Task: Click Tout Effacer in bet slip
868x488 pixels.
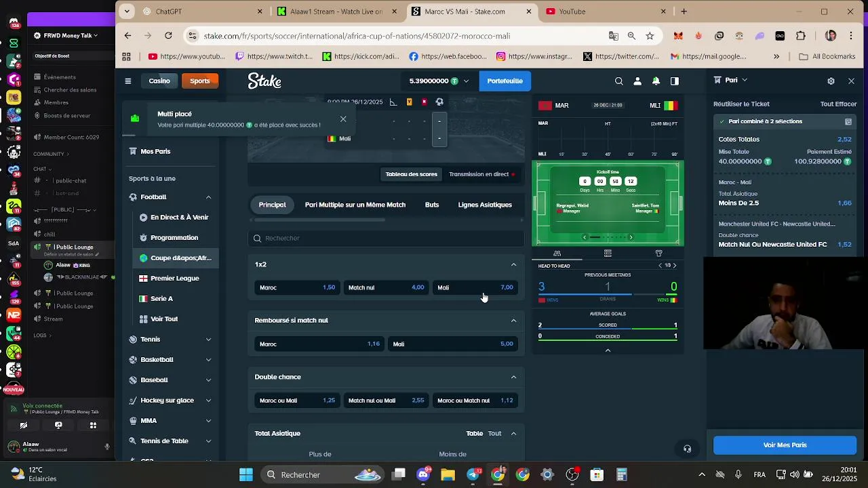Action: (838, 104)
